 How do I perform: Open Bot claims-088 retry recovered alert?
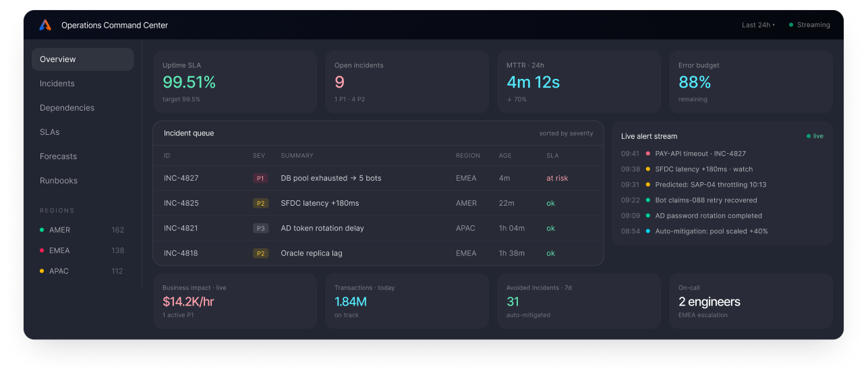pyautogui.click(x=722, y=200)
